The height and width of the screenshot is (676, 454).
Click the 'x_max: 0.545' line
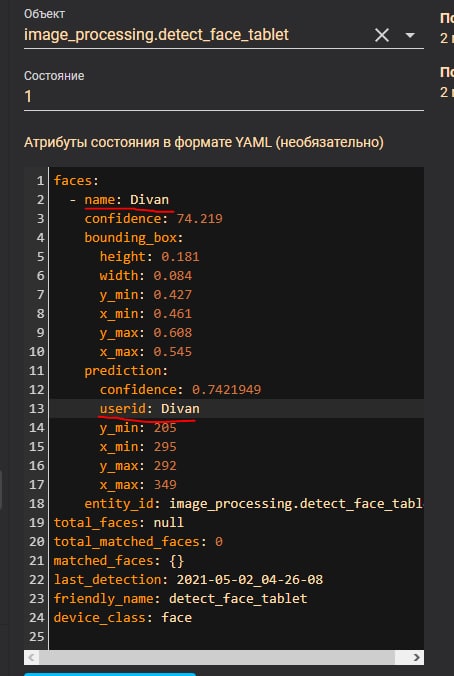click(146, 351)
